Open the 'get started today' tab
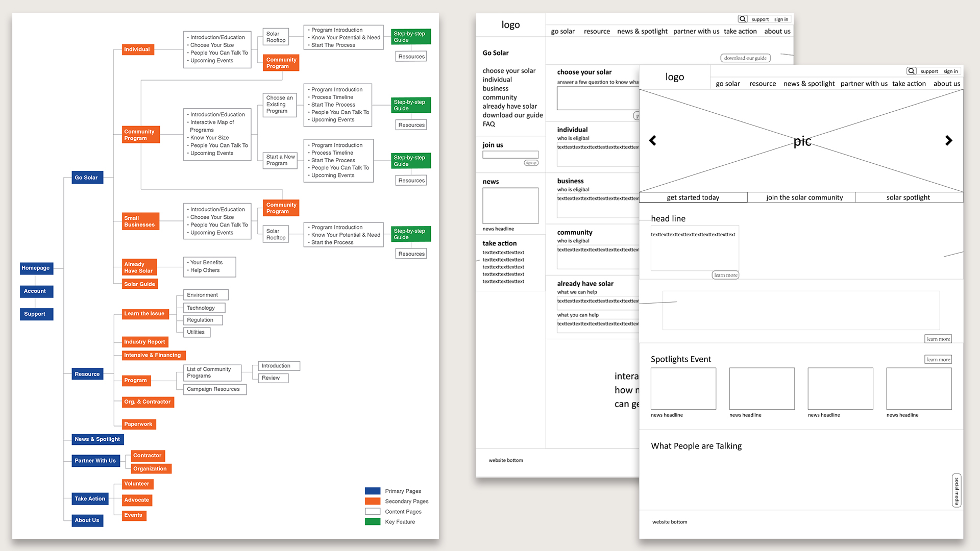This screenshot has width=980, height=551. (693, 197)
